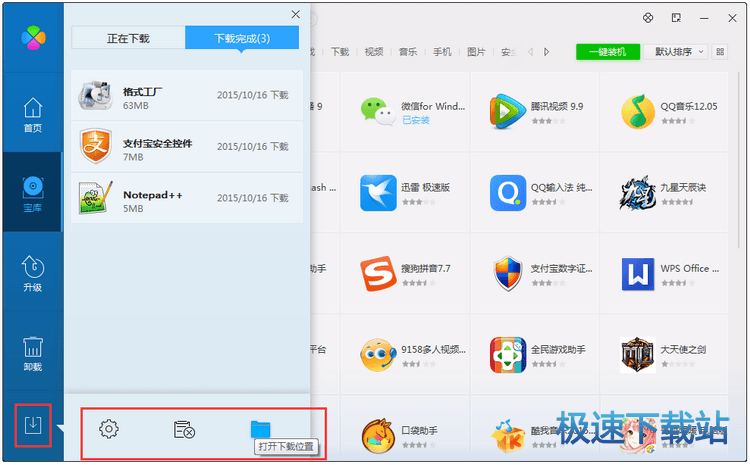Select the 口袋助手 app icon
Image resolution: width=750 pixels, height=465 pixels.
point(378,435)
